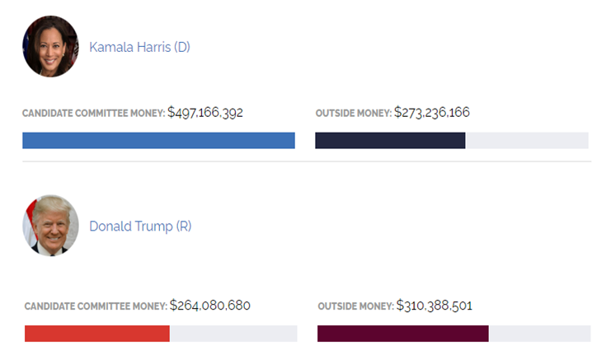Screen dimensions: 611x364
Task: Click the horizontal divider line between the candidates
Action: [x=307, y=161]
